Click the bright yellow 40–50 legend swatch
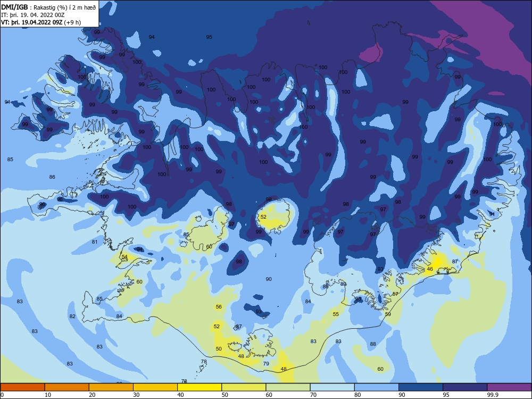The width and height of the screenshot is (532, 399). pos(199,387)
